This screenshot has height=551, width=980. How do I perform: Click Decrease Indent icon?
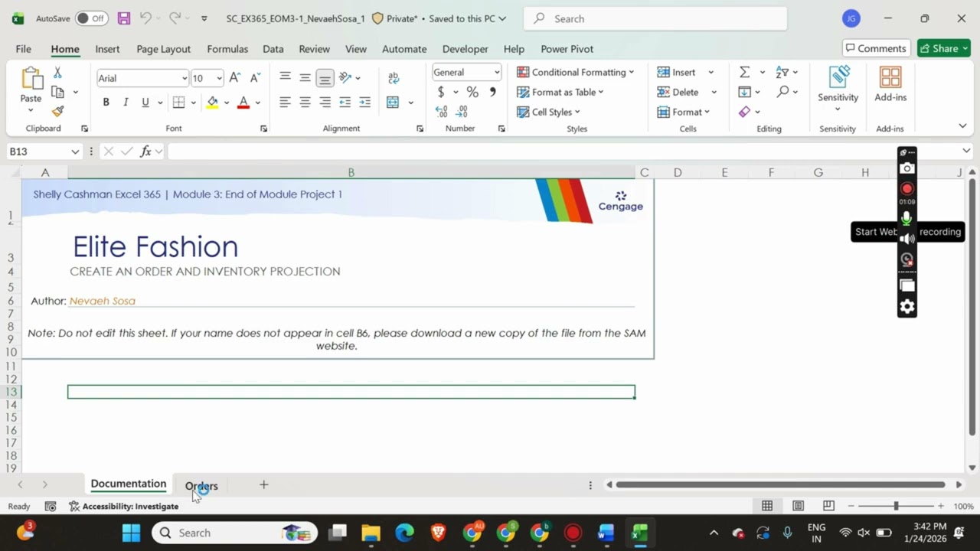coord(345,102)
